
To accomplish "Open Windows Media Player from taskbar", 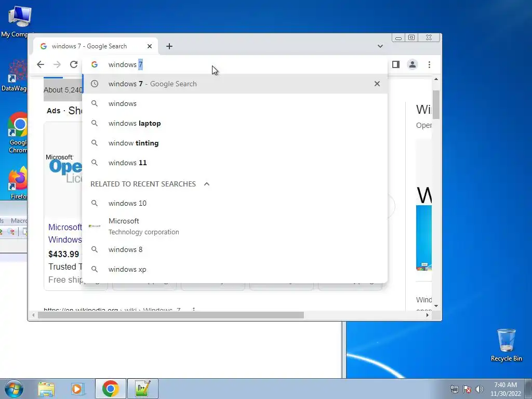I will 78,389.
